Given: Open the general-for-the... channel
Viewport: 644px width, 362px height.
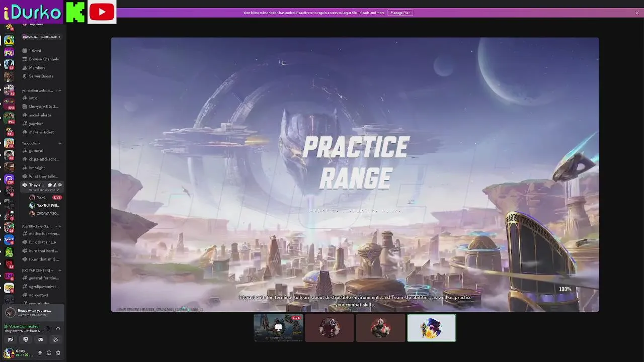Looking at the screenshot, I should pyautogui.click(x=42, y=278).
